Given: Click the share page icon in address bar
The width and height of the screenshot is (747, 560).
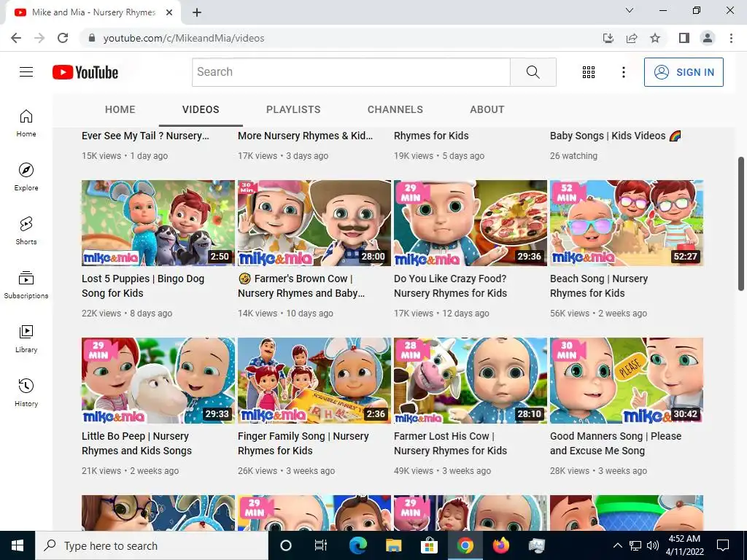Looking at the screenshot, I should pyautogui.click(x=632, y=38).
